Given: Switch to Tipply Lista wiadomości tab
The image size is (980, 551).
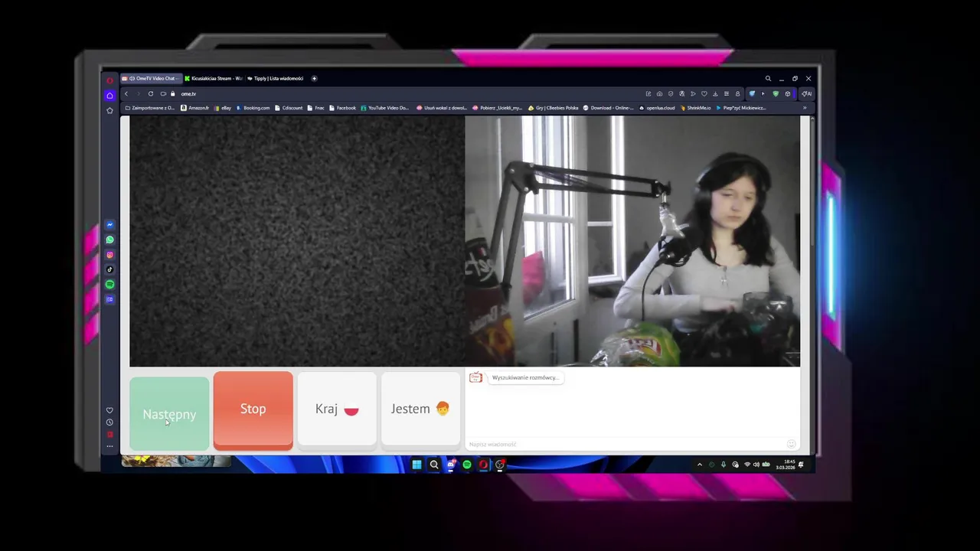Looking at the screenshot, I should click(276, 78).
